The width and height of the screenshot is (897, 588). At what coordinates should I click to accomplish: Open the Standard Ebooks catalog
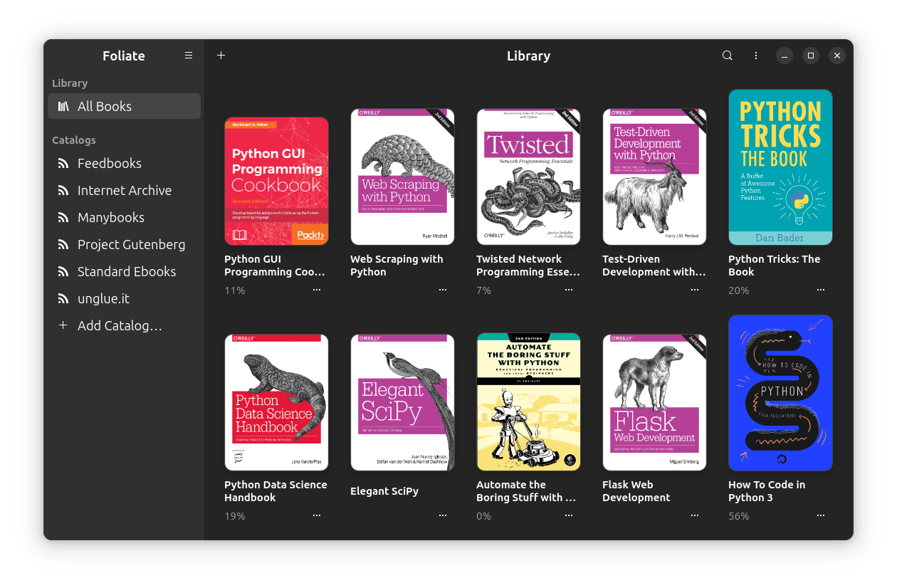[x=124, y=271]
